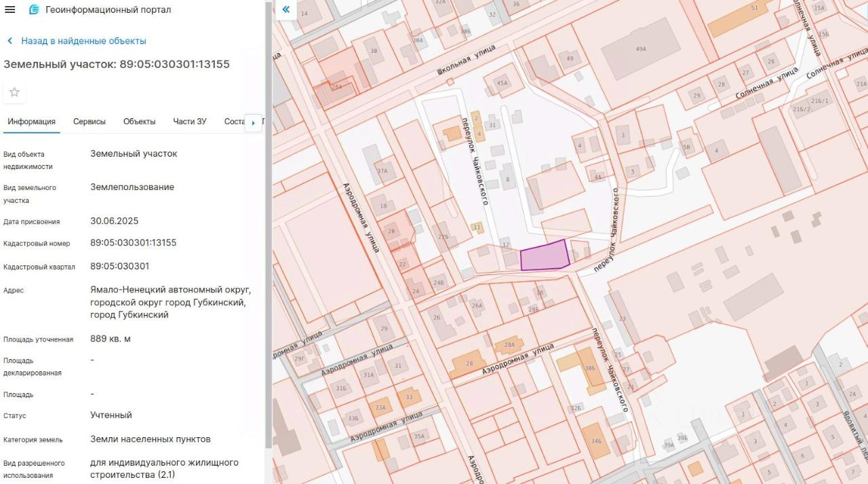The height and width of the screenshot is (484, 868).
Task: Click the highlighted purple land parcel
Action: pos(544,257)
